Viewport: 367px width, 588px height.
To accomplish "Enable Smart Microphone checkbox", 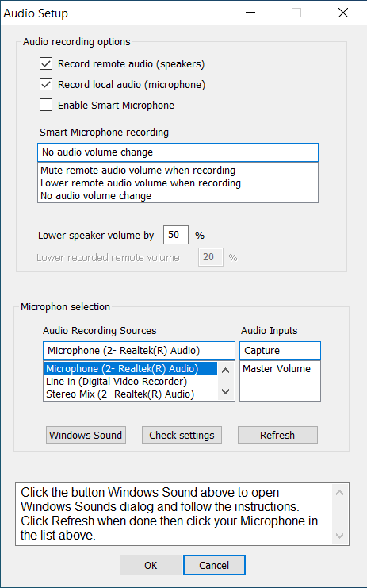I will click(46, 105).
